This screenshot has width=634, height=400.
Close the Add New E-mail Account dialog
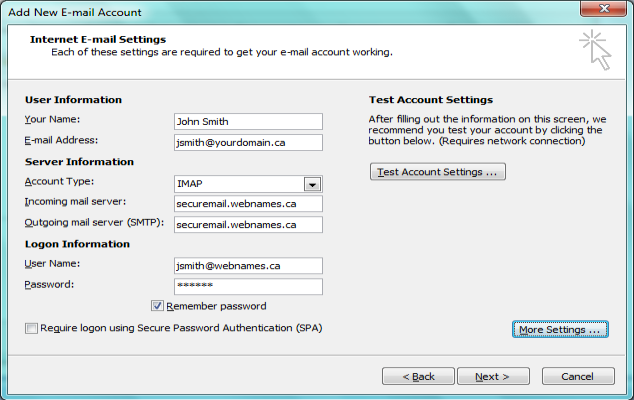tap(604, 8)
